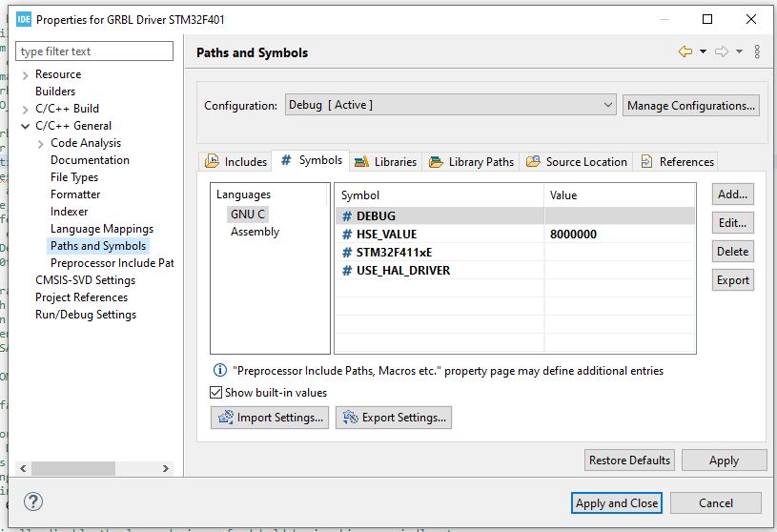Click left arrow of the tree scrollbar
The height and width of the screenshot is (532, 777).
click(23, 468)
